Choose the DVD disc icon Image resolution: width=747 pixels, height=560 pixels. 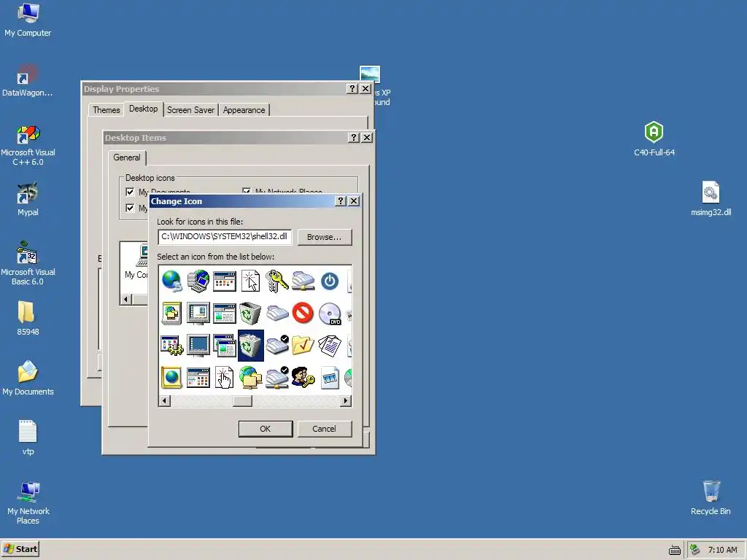pyautogui.click(x=329, y=314)
